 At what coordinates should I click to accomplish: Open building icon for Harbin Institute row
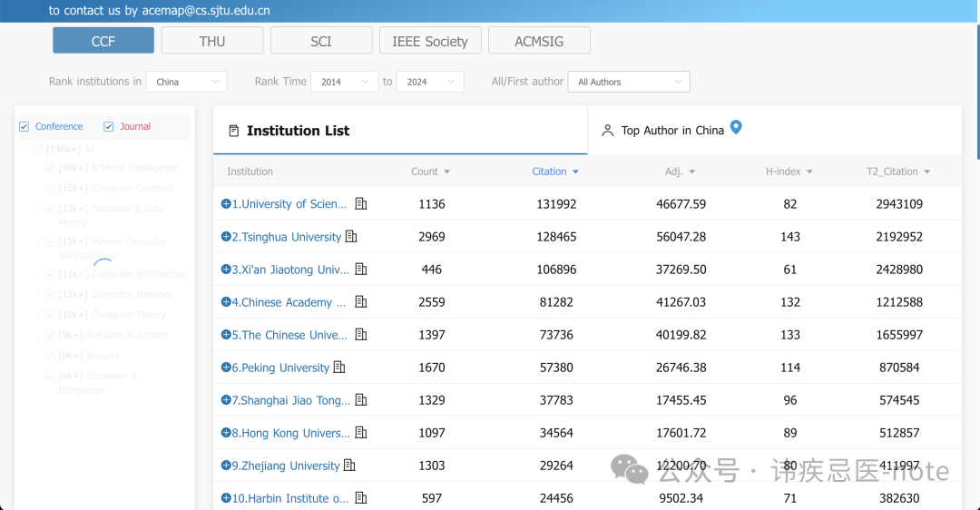pyautogui.click(x=360, y=497)
